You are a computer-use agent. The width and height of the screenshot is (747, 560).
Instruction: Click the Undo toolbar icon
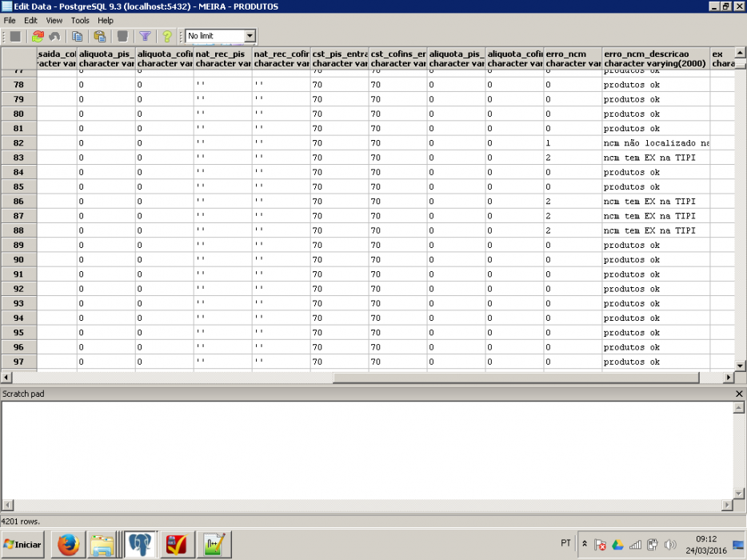pyautogui.click(x=55, y=36)
